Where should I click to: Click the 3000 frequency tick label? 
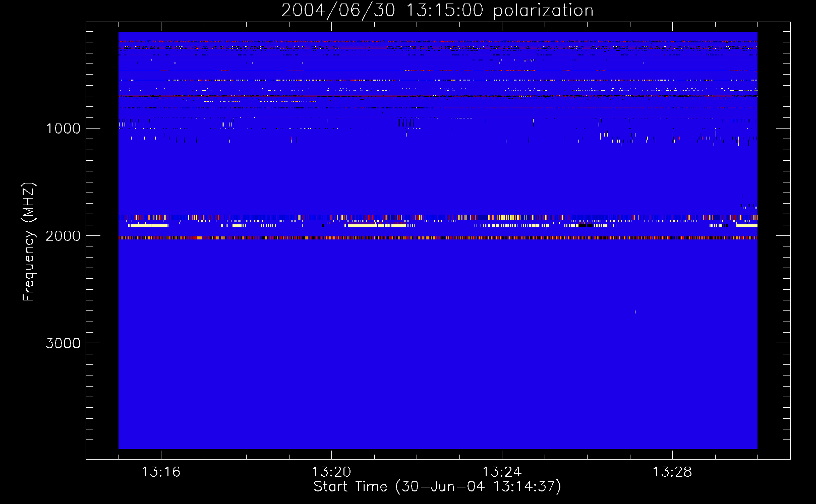pos(63,343)
